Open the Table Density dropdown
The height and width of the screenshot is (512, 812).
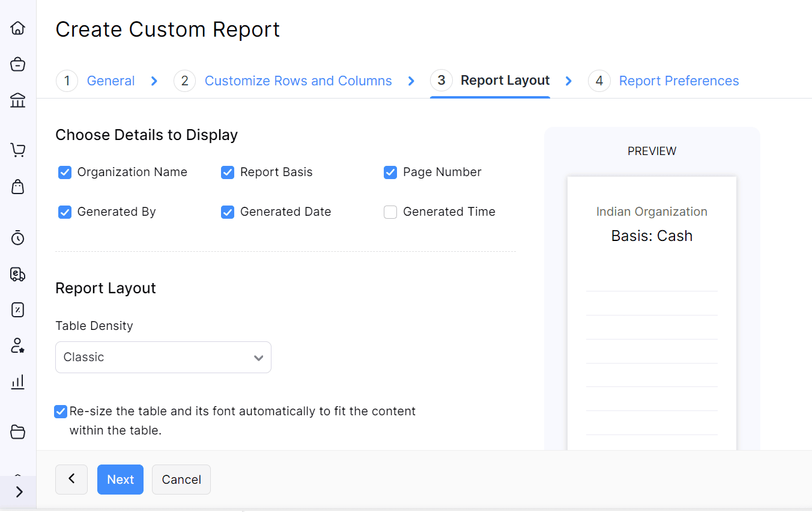coord(163,358)
